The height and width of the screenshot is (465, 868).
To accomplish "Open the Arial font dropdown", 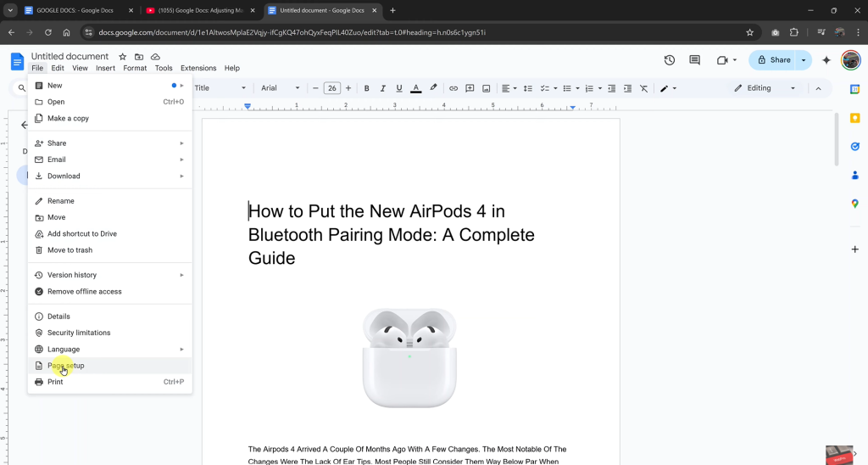I will point(280,88).
